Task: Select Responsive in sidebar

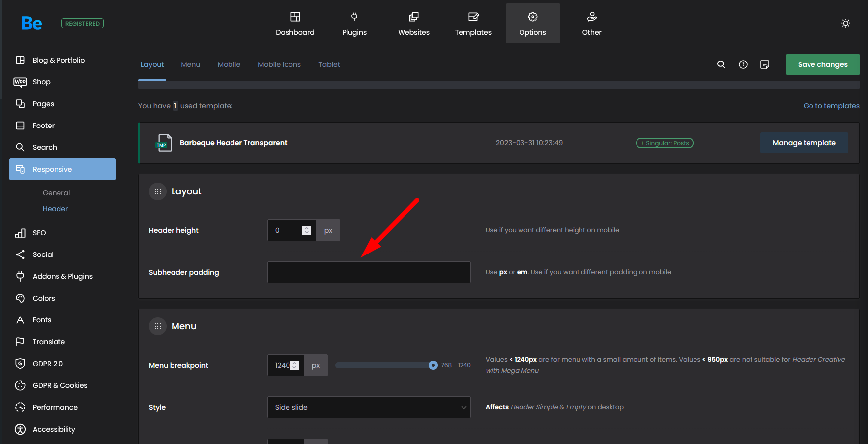Action: tap(62, 169)
